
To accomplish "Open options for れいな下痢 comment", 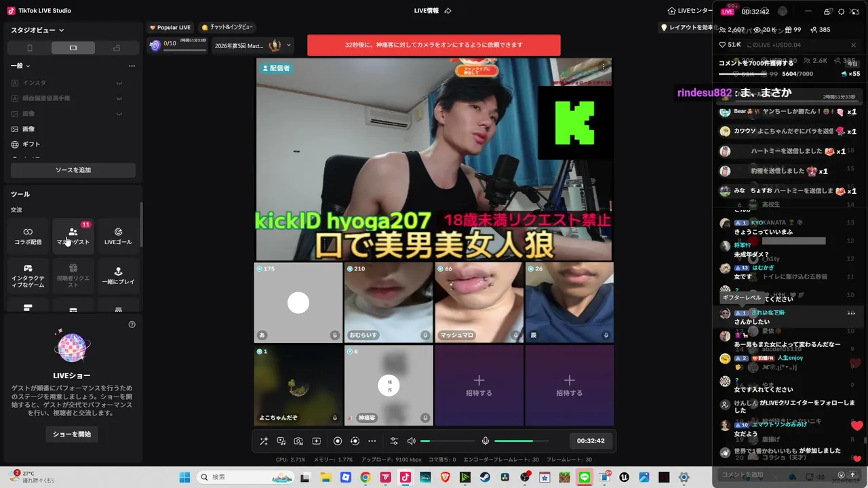I will [x=851, y=313].
